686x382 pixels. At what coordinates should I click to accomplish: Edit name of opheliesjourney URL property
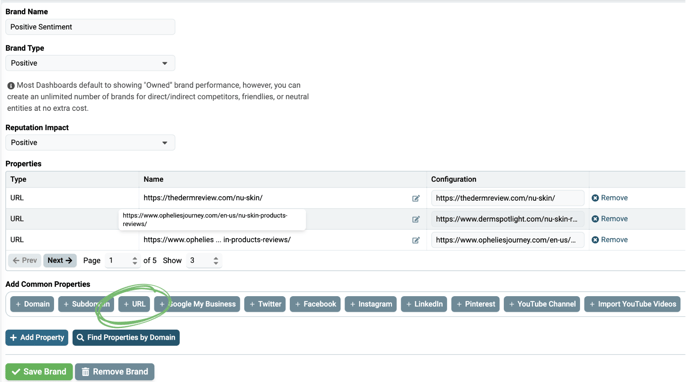pos(416,240)
